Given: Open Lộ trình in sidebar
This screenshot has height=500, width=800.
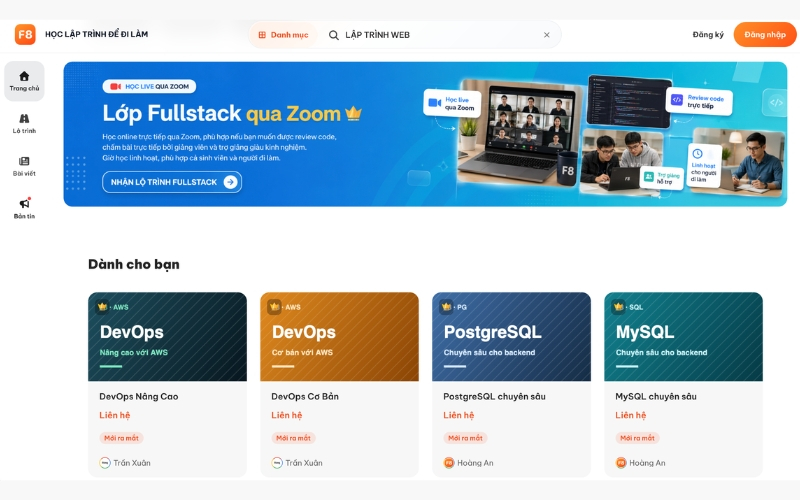Looking at the screenshot, I should tap(24, 124).
